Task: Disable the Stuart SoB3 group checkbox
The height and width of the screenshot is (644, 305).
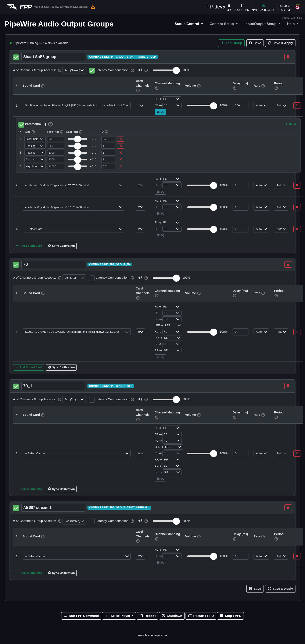Action: pos(16,57)
